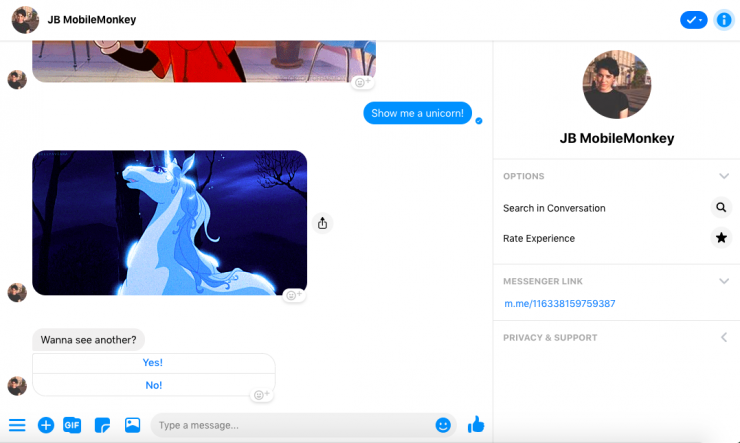
Task: Click the Wanna see another? message
Action: 88,340
